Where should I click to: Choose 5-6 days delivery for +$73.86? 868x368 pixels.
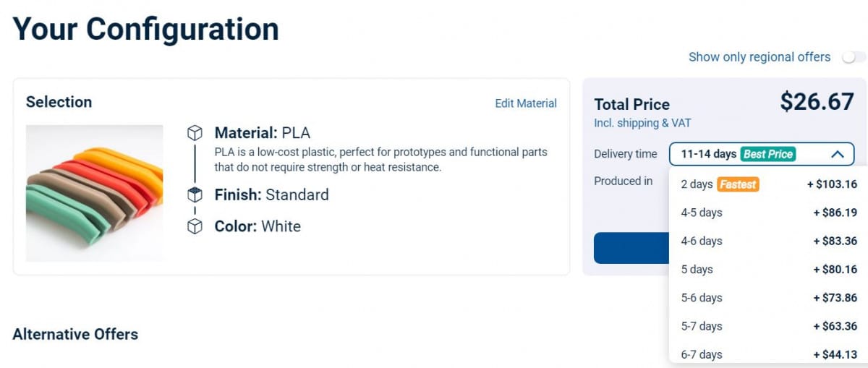pyautogui.click(x=769, y=297)
